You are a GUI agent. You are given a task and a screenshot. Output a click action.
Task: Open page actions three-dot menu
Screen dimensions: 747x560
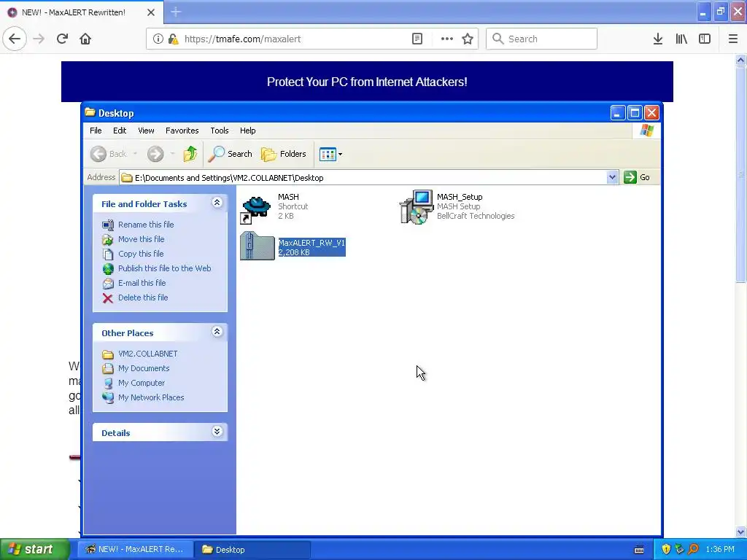[447, 39]
